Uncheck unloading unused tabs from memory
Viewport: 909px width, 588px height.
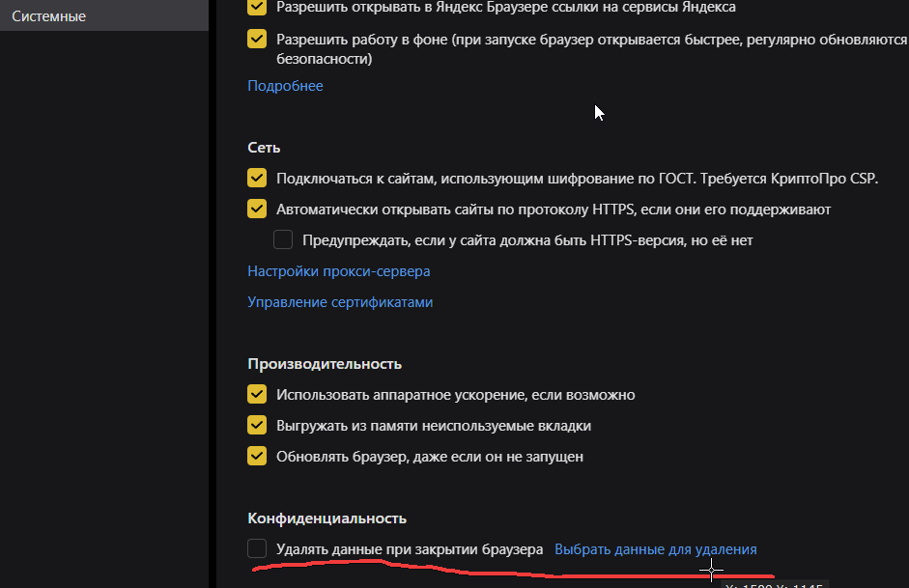pos(257,425)
